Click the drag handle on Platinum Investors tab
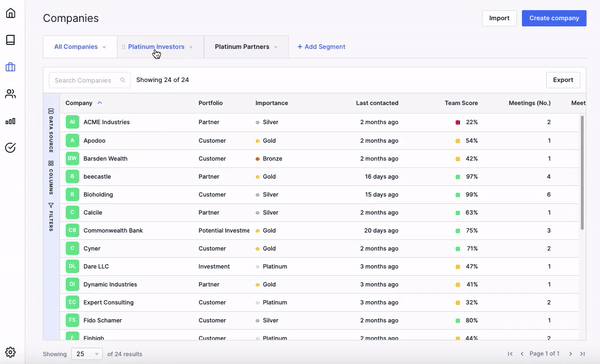This screenshot has width=600, height=364. tap(123, 47)
